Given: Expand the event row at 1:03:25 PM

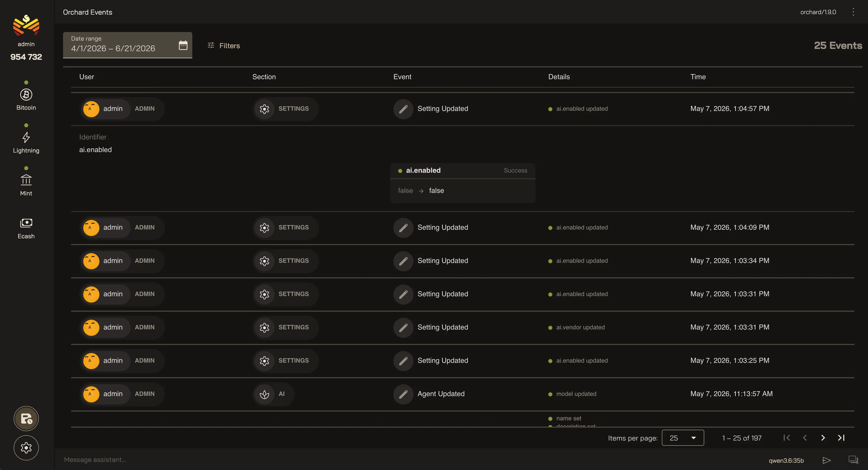Looking at the screenshot, I should 463,361.
